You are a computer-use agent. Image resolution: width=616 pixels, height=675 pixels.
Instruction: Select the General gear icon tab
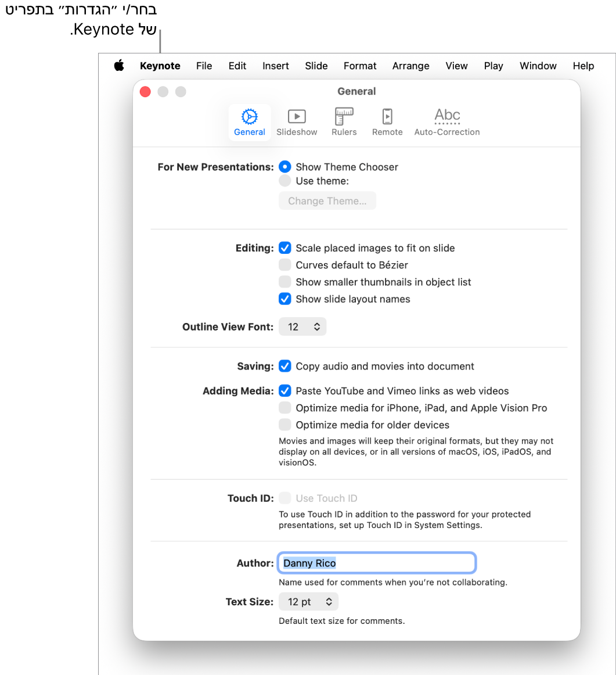click(x=250, y=122)
